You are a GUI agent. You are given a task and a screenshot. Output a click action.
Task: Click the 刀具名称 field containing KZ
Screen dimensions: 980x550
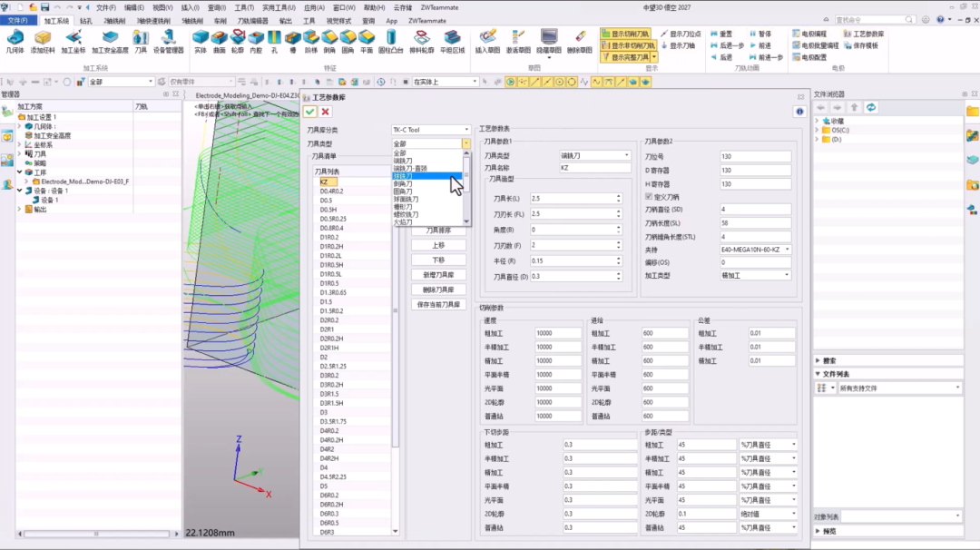[x=594, y=168]
